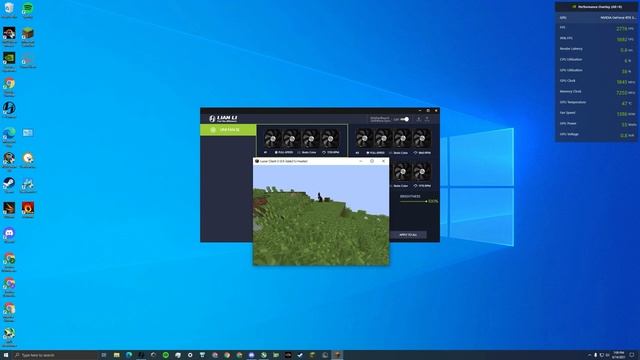The width and height of the screenshot is (640, 360).
Task: Click the Apply To All button
Action: coord(408,235)
